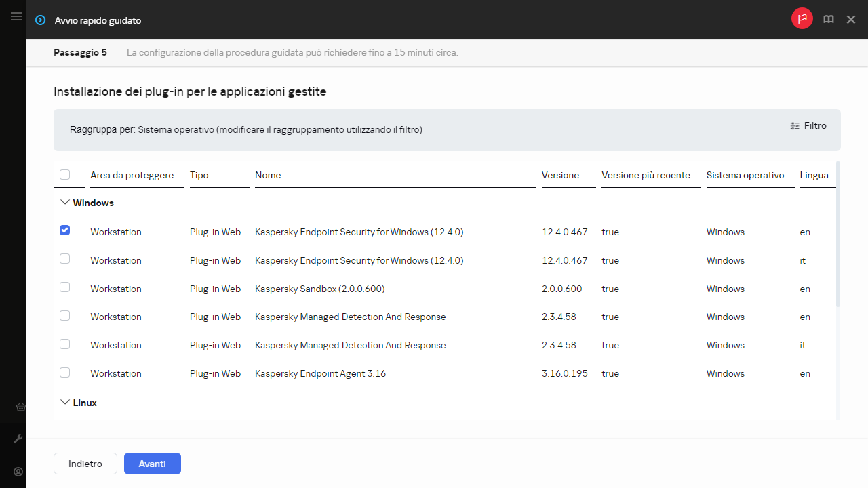This screenshot has width=868, height=488.
Task: Open the user account icon in the sidebar
Action: click(18, 472)
